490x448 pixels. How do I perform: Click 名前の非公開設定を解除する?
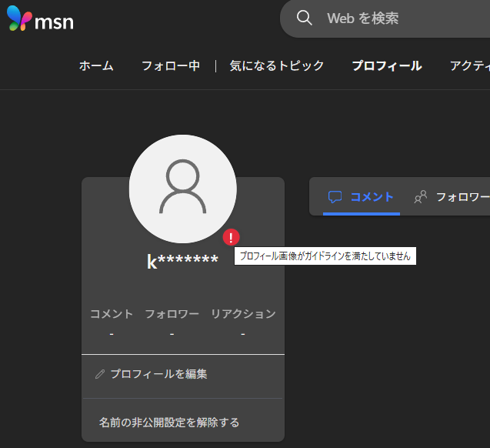coord(169,423)
